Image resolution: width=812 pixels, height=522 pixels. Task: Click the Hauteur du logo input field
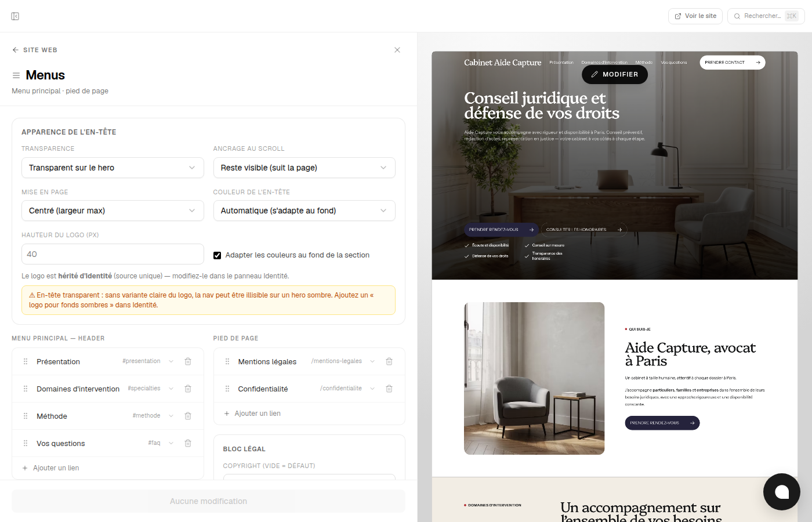113,254
